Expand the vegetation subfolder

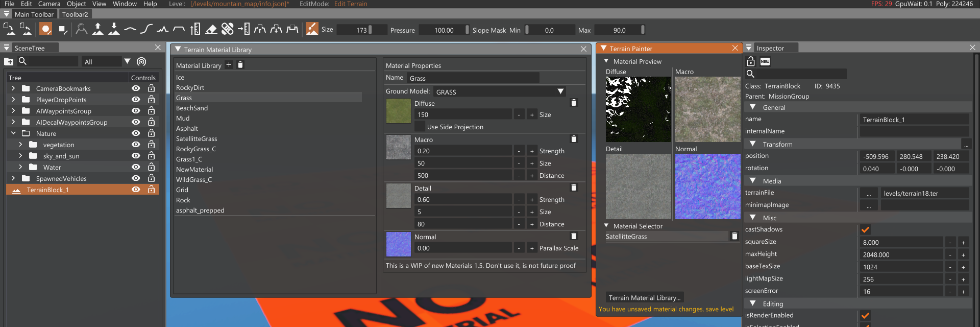click(x=20, y=145)
